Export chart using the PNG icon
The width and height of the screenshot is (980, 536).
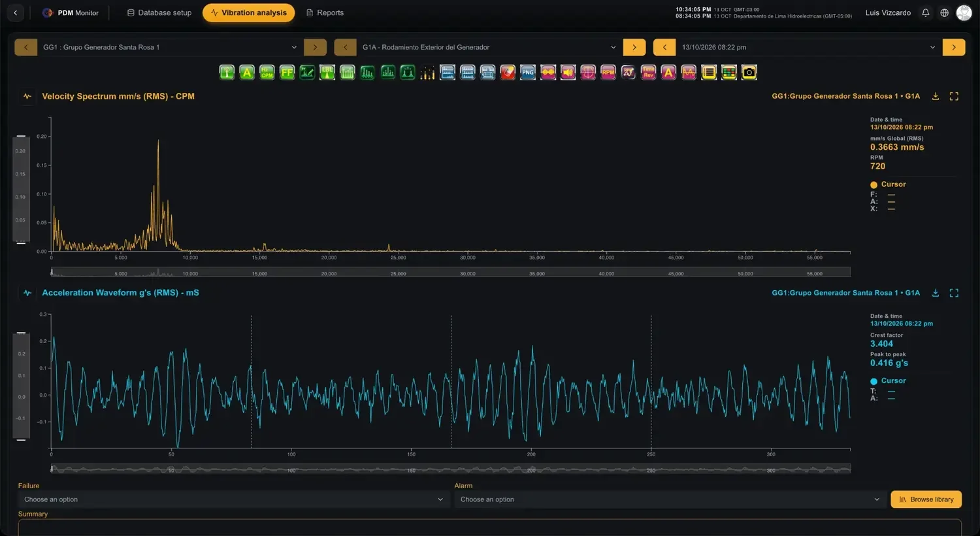pyautogui.click(x=528, y=73)
